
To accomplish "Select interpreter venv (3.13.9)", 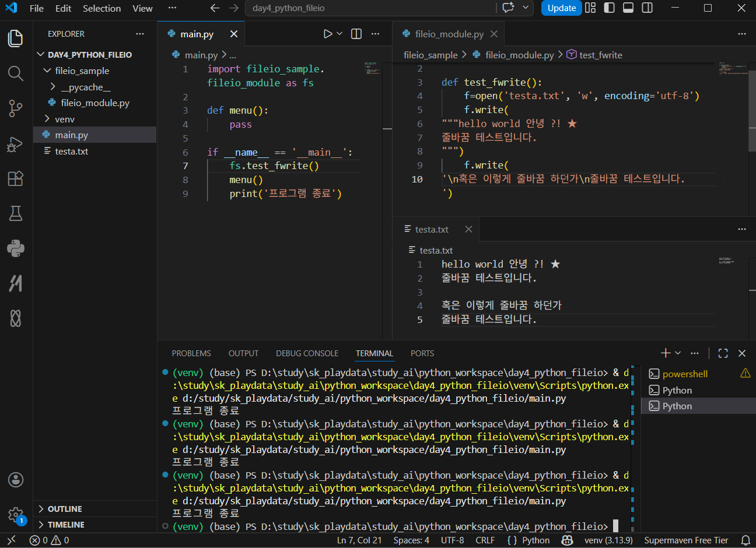I will pyautogui.click(x=608, y=540).
